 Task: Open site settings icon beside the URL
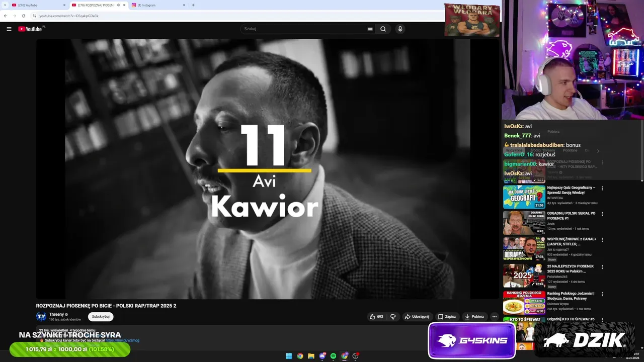pos(34,16)
